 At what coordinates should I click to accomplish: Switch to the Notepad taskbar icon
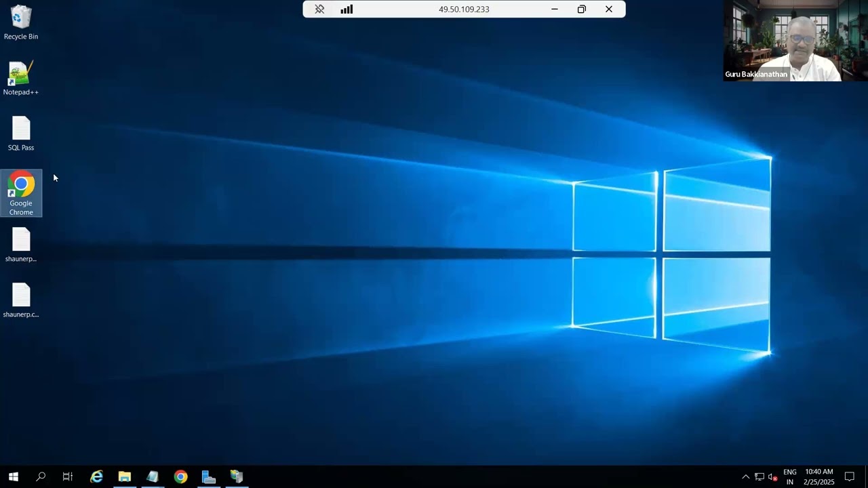tap(153, 476)
